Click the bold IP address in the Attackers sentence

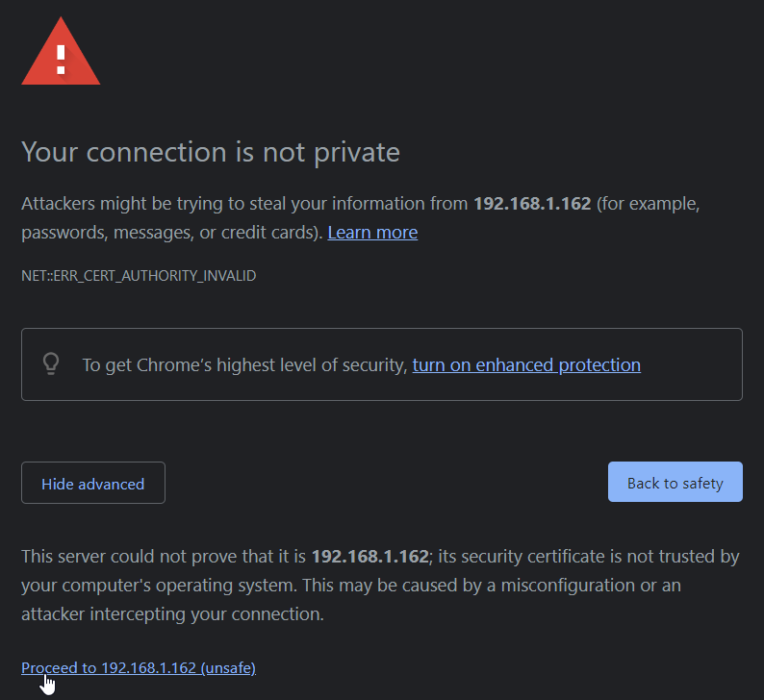point(532,204)
